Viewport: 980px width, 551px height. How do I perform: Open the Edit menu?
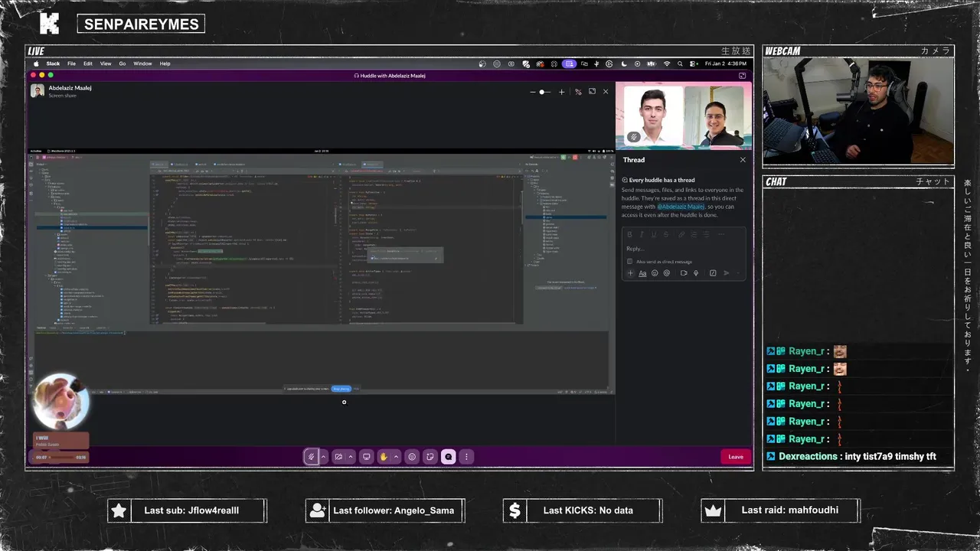(x=88, y=64)
